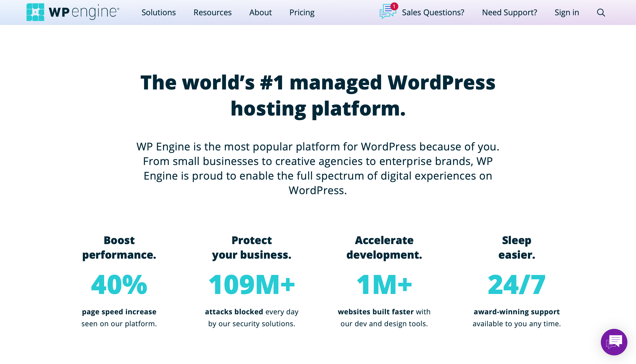
Task: Click Need Support? link
Action: point(509,13)
